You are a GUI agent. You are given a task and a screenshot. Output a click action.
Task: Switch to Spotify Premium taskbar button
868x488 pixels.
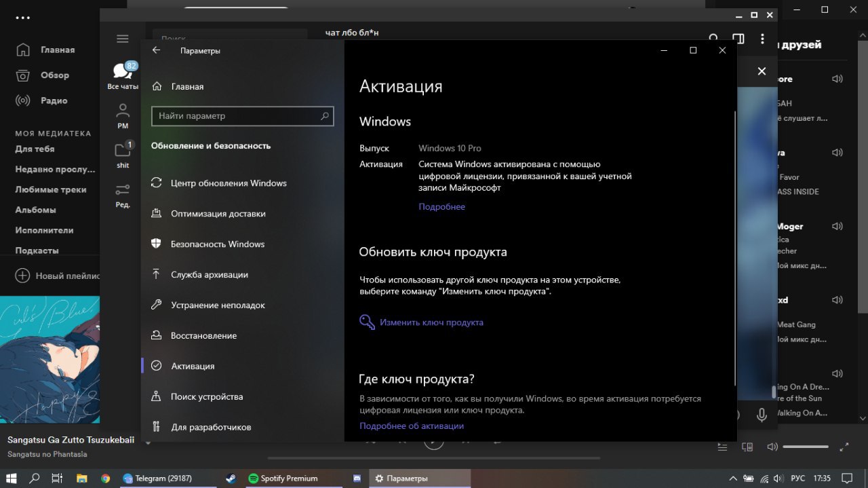(x=294, y=478)
